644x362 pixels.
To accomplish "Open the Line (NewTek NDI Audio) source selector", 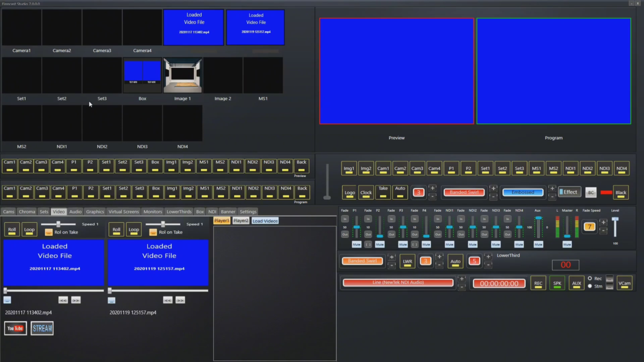I will click(x=398, y=283).
